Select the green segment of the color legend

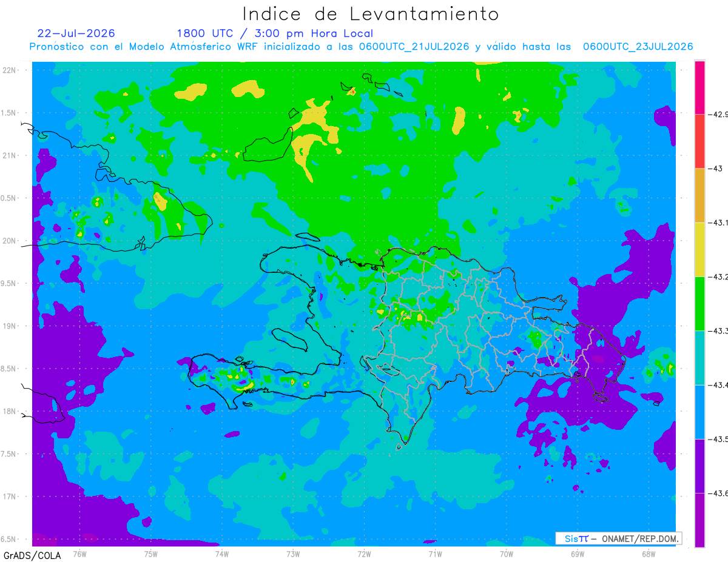(699, 303)
